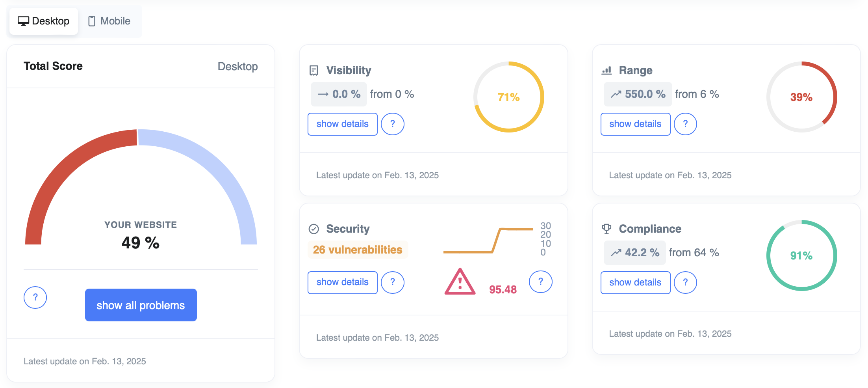Switch to the Desktop tab
The image size is (868, 388).
click(44, 21)
